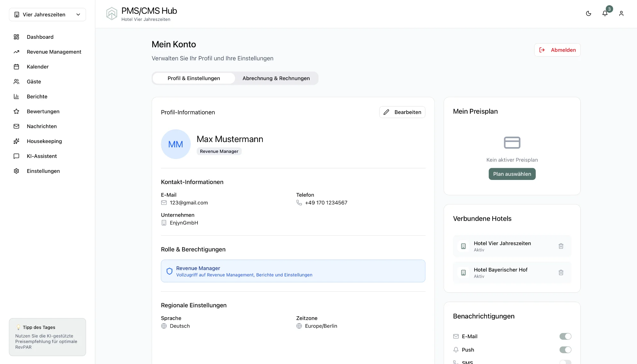The height and width of the screenshot is (364, 637).
Task: Select Profil & Einstellungen tab
Action: click(194, 78)
